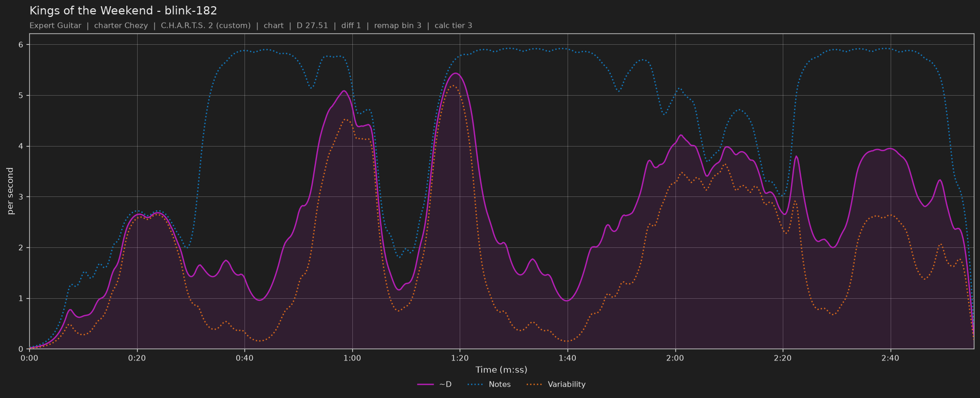Click the orange dotted Variability legend swatch

tap(535, 385)
